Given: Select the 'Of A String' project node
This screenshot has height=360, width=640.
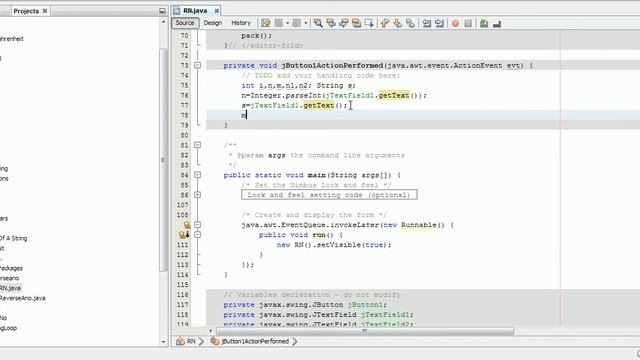Looking at the screenshot, I should pyautogui.click(x=13, y=238).
